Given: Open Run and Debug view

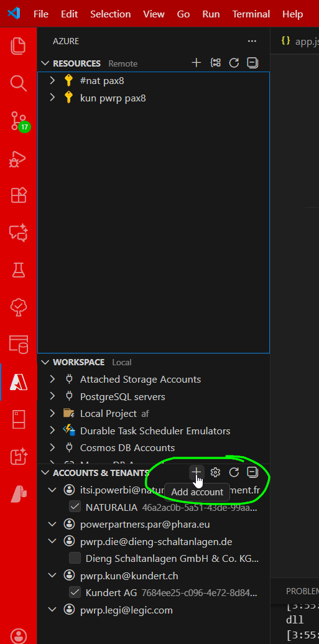Looking at the screenshot, I should pos(18,160).
